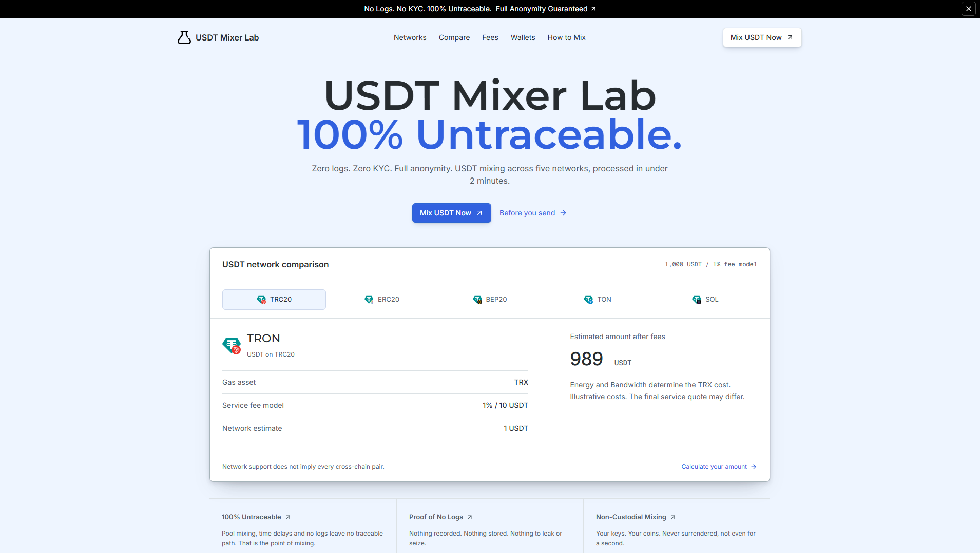
Task: Switch to the TON network tab
Action: pyautogui.click(x=597, y=300)
